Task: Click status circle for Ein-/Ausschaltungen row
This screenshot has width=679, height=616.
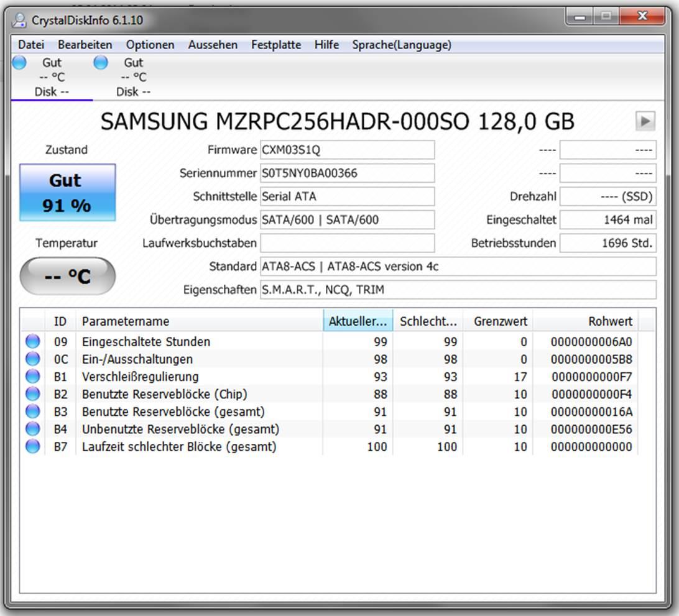Action: pos(32,359)
